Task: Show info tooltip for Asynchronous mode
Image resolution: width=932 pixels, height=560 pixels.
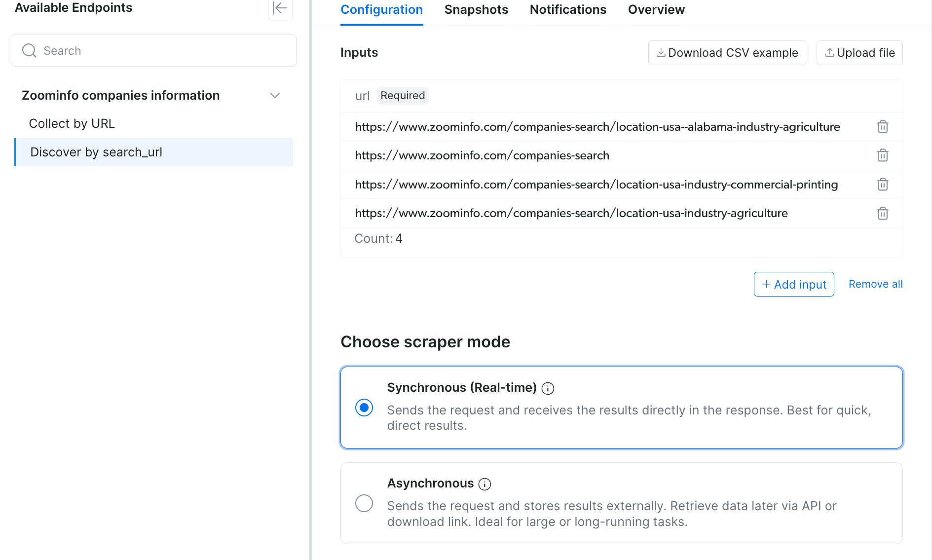Action: tap(485, 485)
